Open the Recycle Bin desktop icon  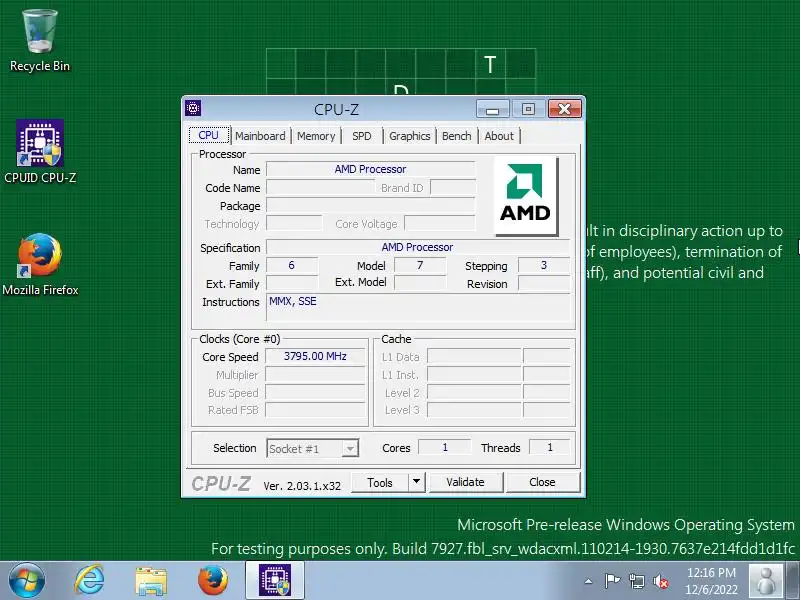click(40, 41)
